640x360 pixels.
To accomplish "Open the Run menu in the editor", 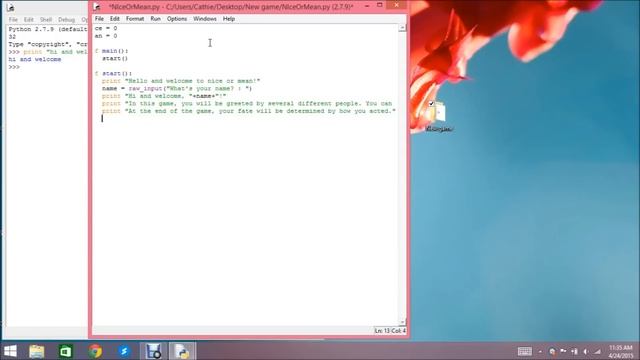I will (156, 19).
